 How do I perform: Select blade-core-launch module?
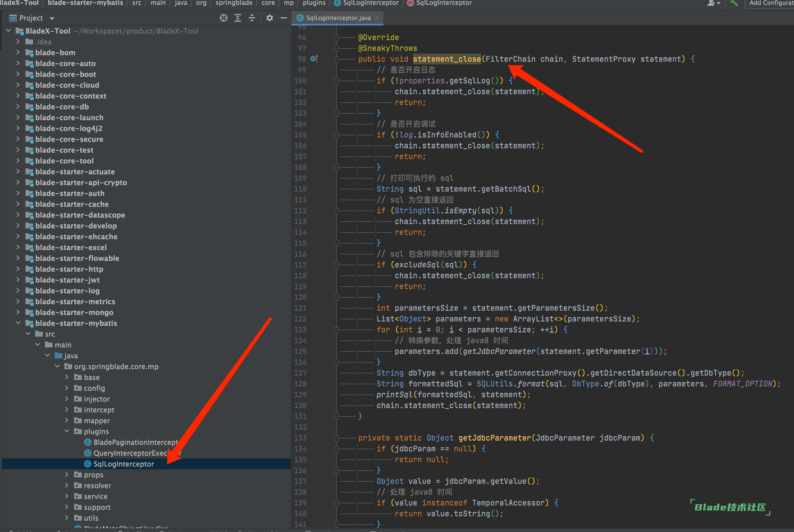pyautogui.click(x=69, y=117)
